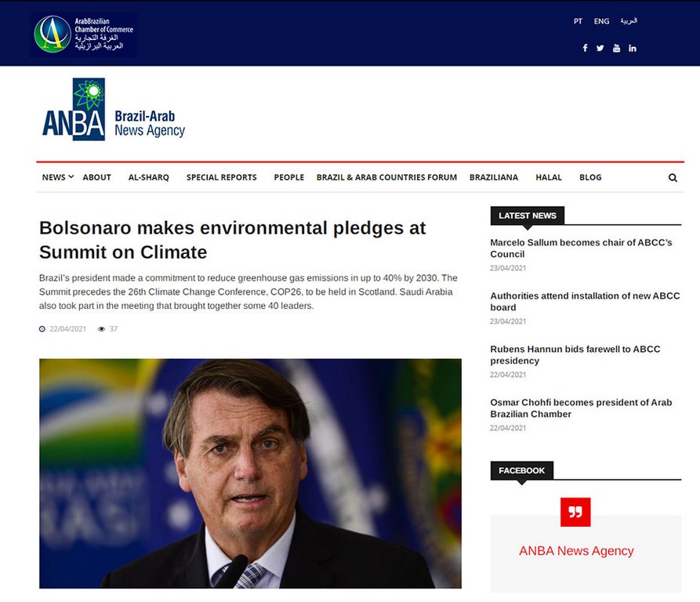Switch language to ENG

tap(601, 21)
